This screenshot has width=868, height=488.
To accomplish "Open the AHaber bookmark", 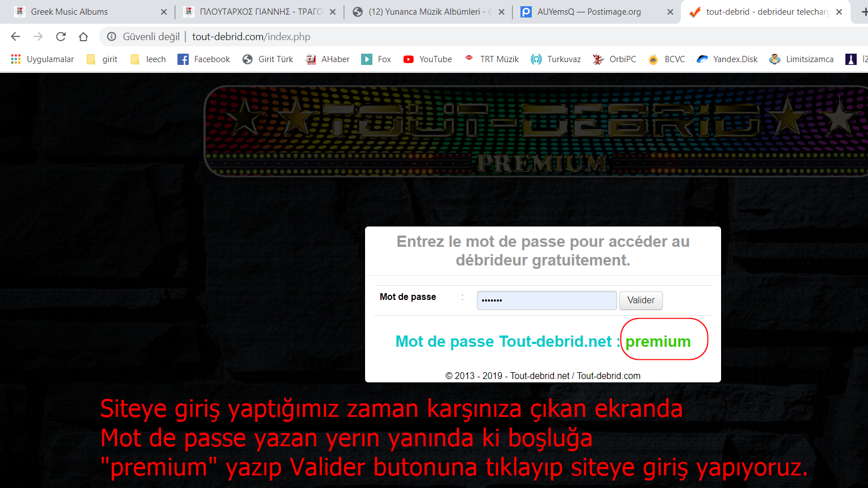I will [328, 59].
